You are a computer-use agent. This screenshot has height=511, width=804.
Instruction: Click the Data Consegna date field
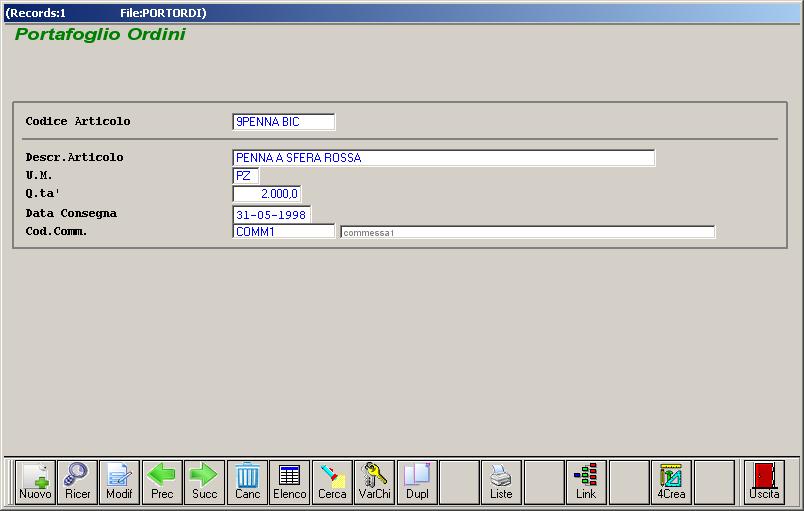pyautogui.click(x=271, y=215)
